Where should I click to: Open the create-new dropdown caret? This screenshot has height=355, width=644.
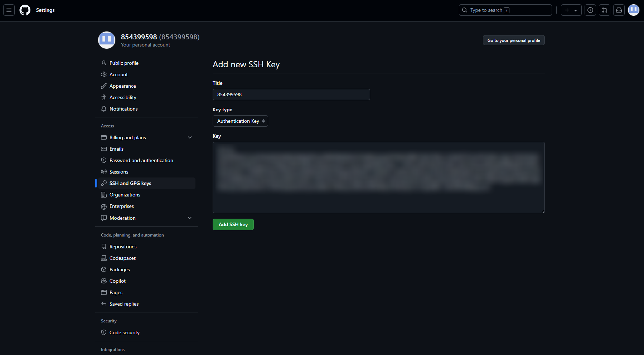coord(576,10)
